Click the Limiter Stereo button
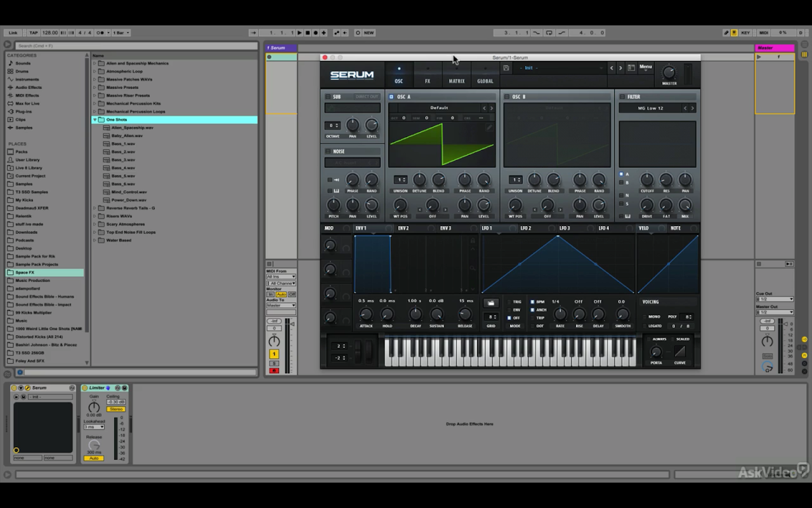This screenshot has height=508, width=812. tap(115, 409)
